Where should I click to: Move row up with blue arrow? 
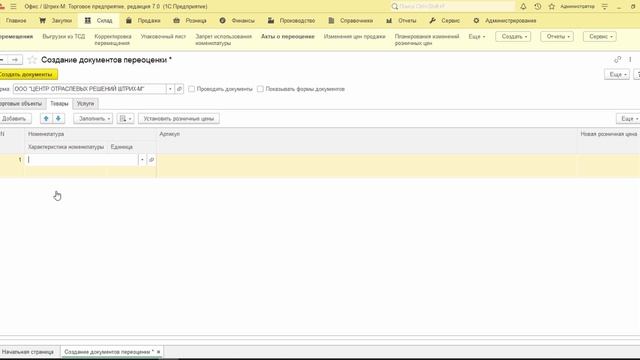46,118
